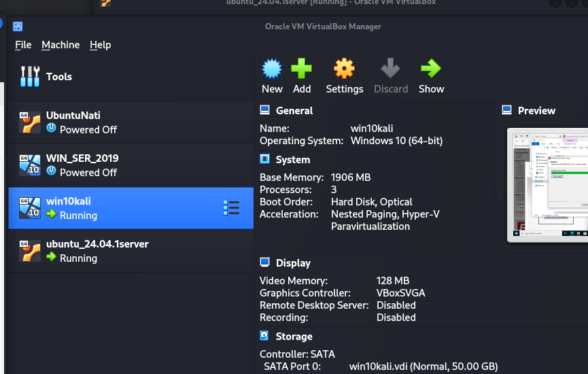Click the grayed Discard arrow icon

coord(390,68)
